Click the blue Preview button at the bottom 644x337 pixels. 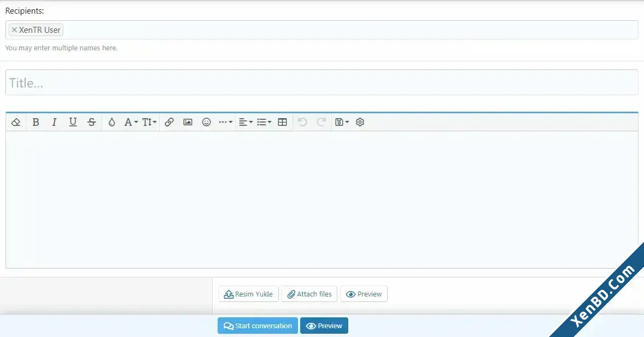(324, 326)
